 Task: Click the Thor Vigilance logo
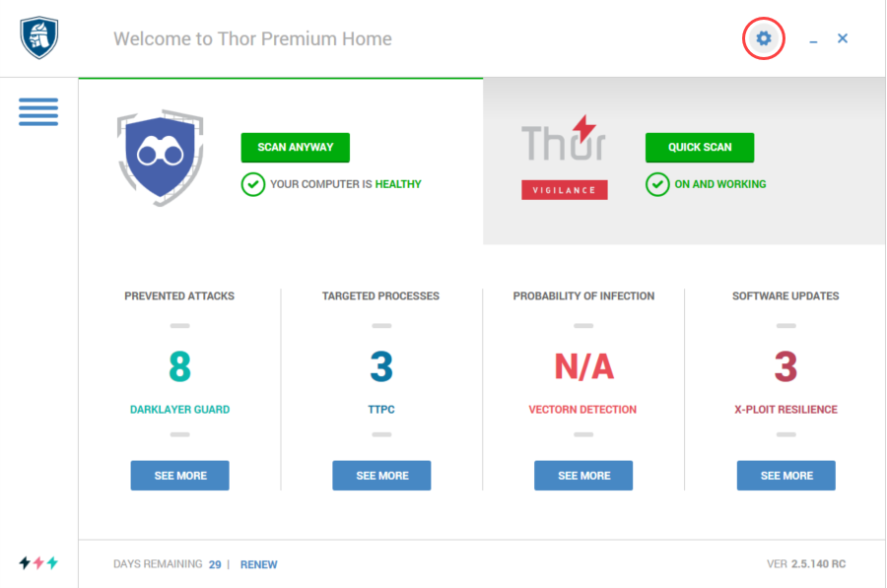[x=564, y=158]
